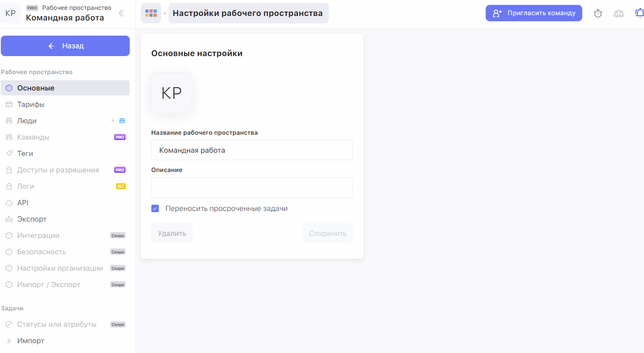Open the Тарифы settings section
Screen dimensions: 644x353
point(31,104)
